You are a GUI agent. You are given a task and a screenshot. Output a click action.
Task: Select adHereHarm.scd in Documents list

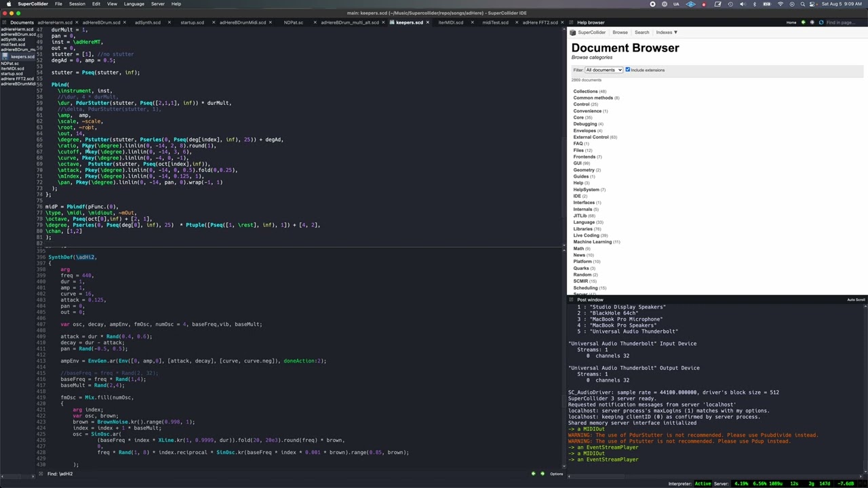click(x=17, y=30)
